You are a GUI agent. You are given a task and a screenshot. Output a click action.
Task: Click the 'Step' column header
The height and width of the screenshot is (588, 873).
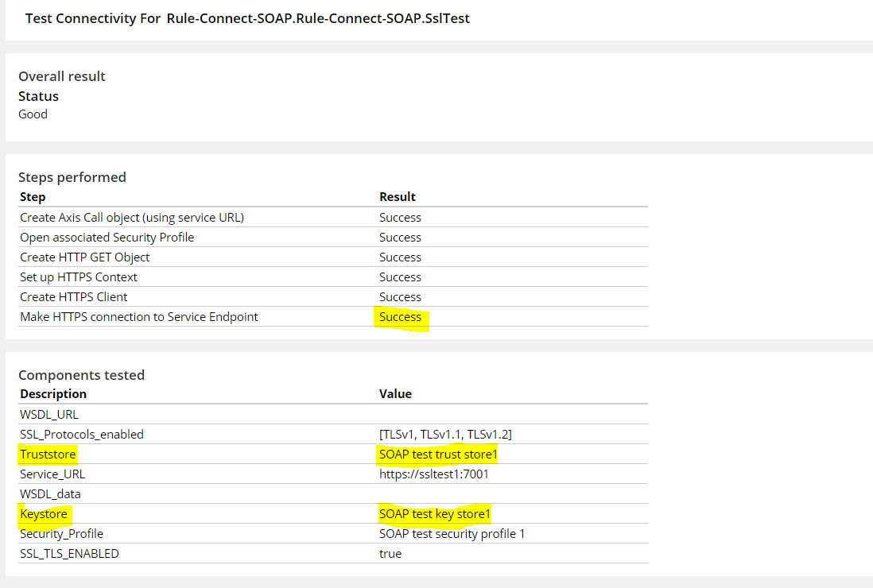tap(33, 197)
